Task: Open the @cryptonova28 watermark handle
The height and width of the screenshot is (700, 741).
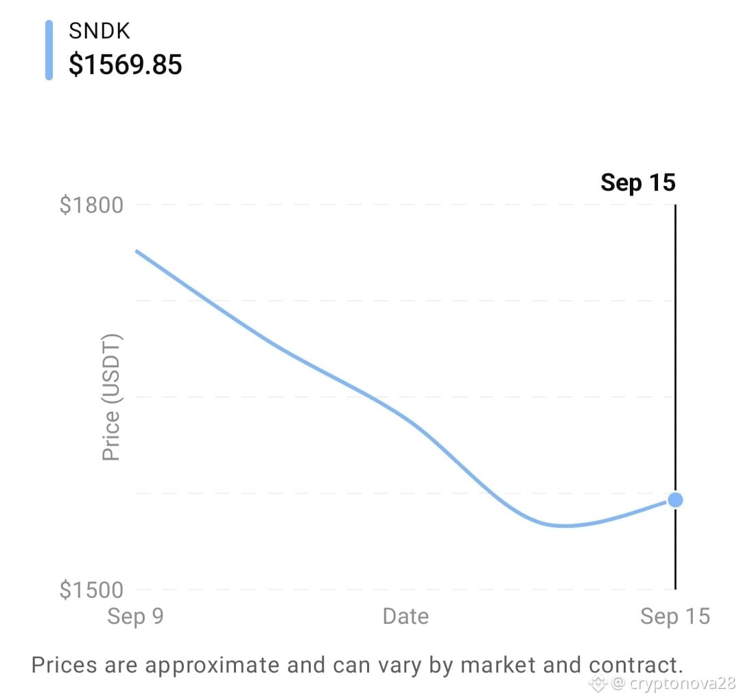Action: click(674, 683)
